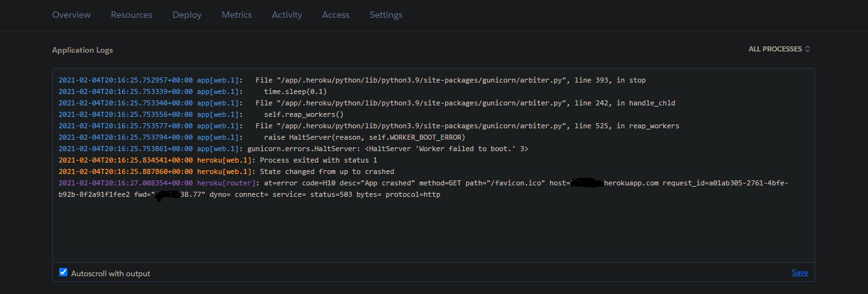Click the Application Logs heading
This screenshot has height=294, width=868.
[83, 50]
